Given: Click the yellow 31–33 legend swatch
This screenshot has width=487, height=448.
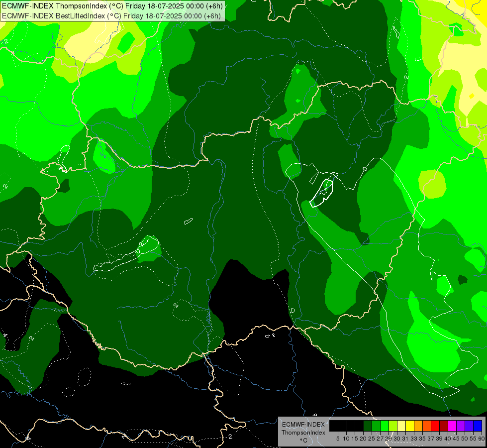Looking at the screenshot, I should [410, 426].
